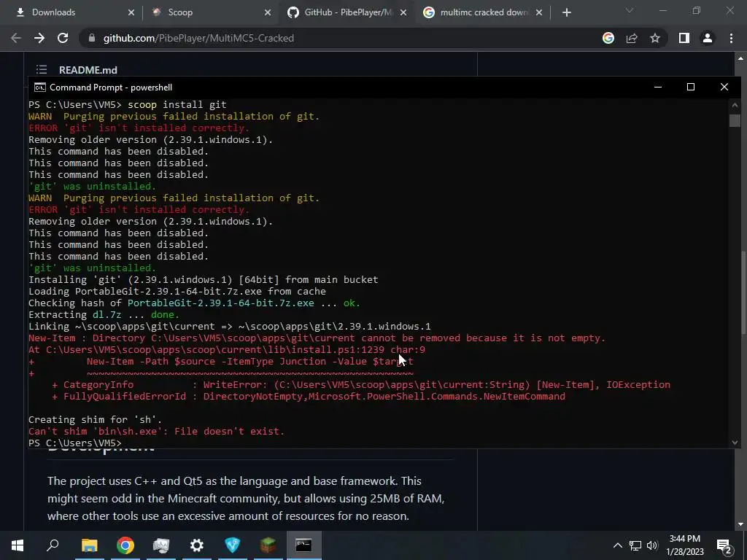Close the Downloads tab
The width and height of the screenshot is (747, 560).
131,12
